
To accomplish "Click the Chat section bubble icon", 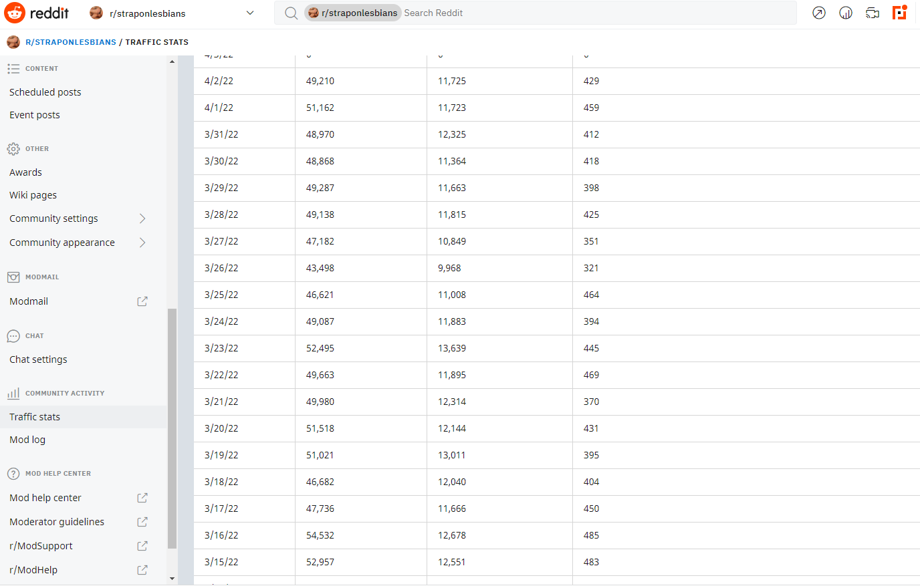I will pyautogui.click(x=13, y=336).
